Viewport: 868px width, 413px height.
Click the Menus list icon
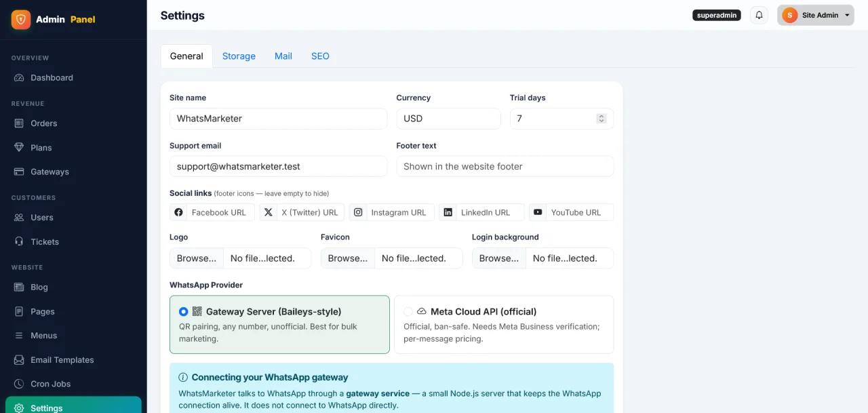click(19, 336)
